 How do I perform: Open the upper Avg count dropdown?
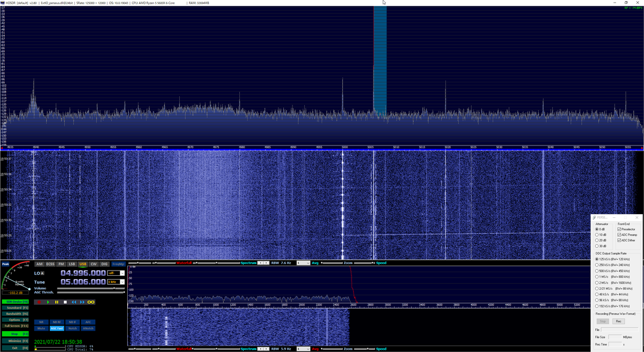click(x=303, y=263)
